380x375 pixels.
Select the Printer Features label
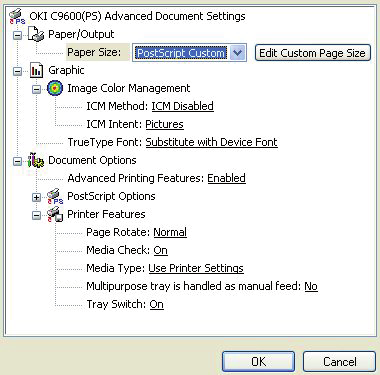106,214
